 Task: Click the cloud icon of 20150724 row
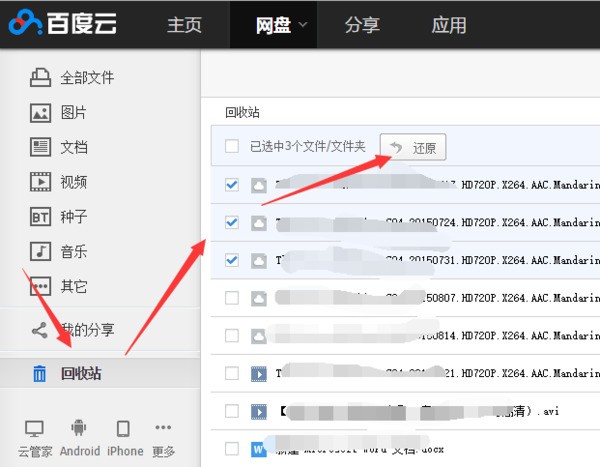click(259, 223)
